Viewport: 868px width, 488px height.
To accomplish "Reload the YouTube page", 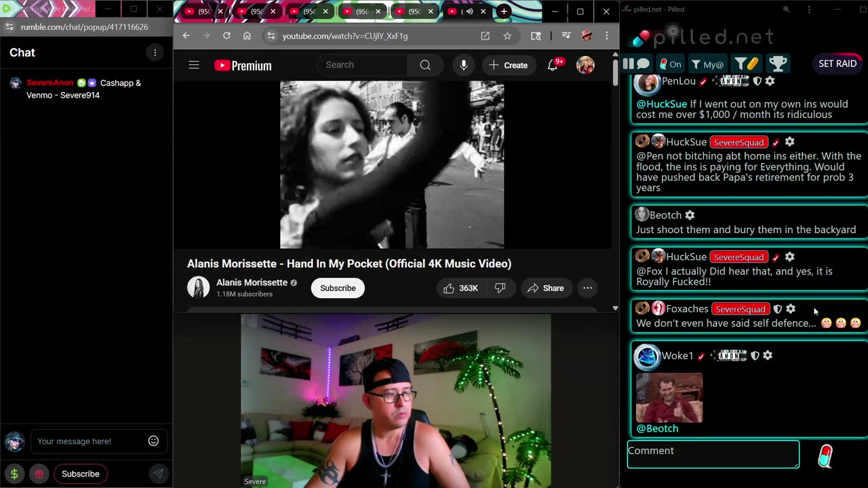I will point(226,36).
